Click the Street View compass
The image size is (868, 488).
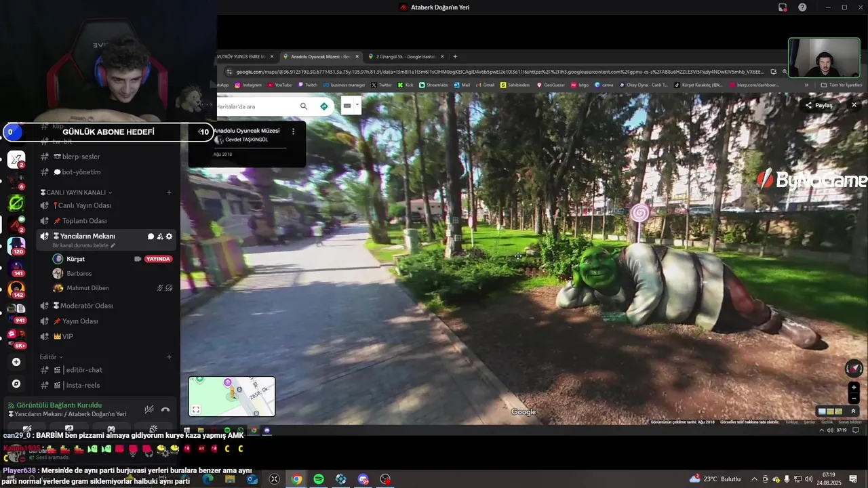coord(853,368)
